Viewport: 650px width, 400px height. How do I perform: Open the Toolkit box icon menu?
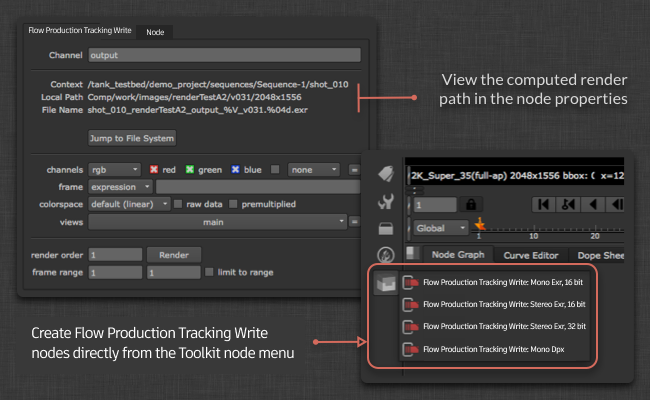pos(386,283)
